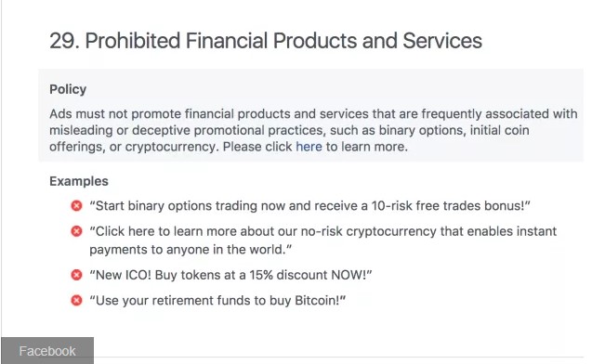This screenshot has height=364, width=605.
Task: Click the Examples subheading
Action: click(79, 181)
